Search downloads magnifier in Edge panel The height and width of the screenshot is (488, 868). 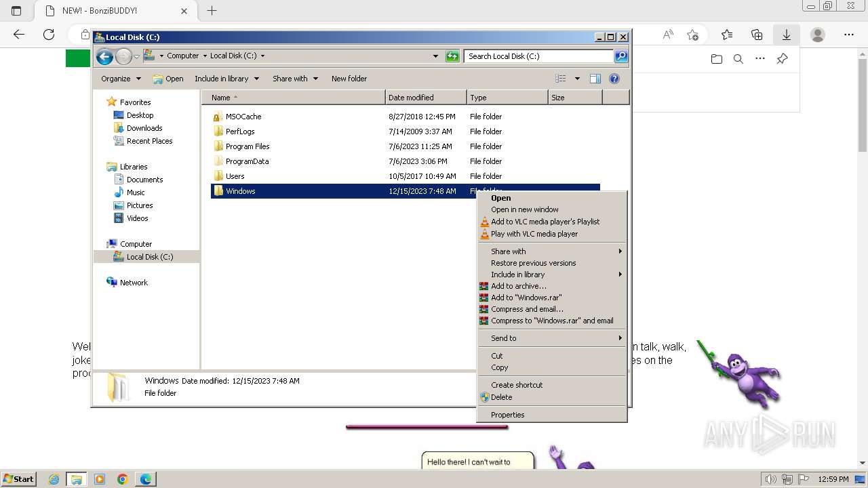coord(738,59)
